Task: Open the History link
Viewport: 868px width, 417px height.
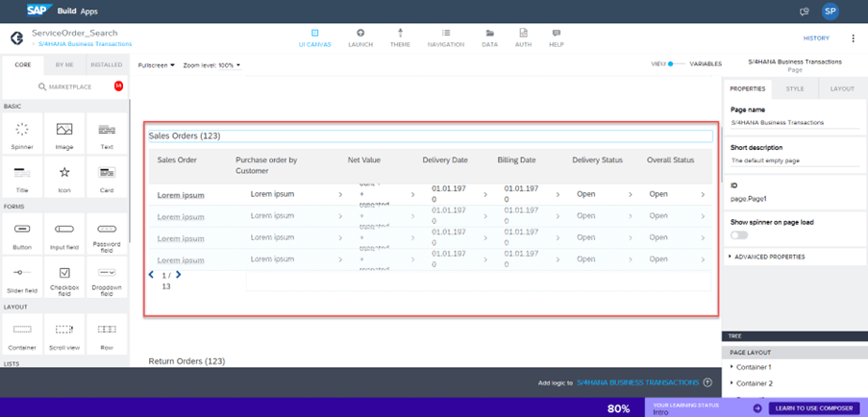Action: tap(816, 38)
